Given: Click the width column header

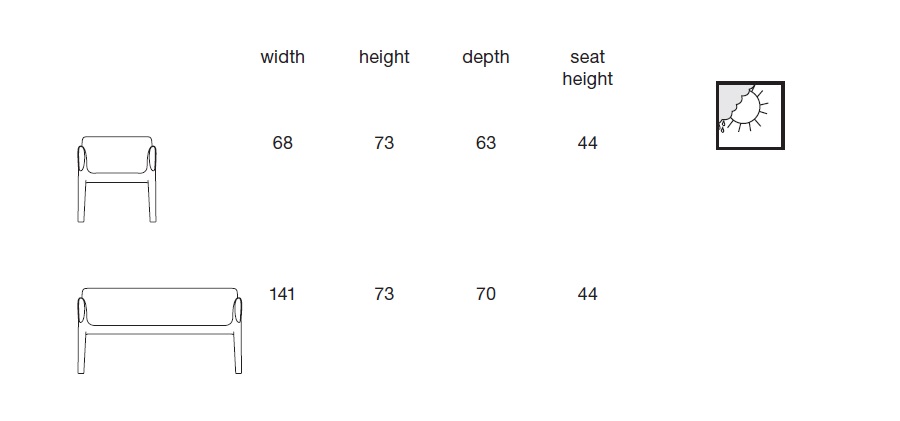Looking at the screenshot, I should [x=282, y=57].
